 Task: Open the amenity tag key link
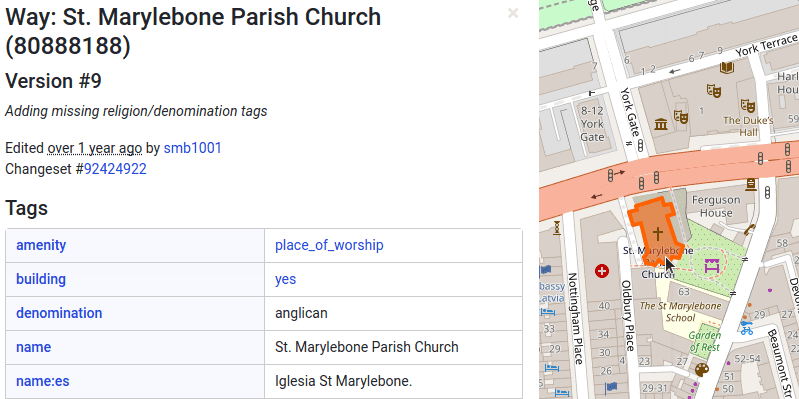41,245
